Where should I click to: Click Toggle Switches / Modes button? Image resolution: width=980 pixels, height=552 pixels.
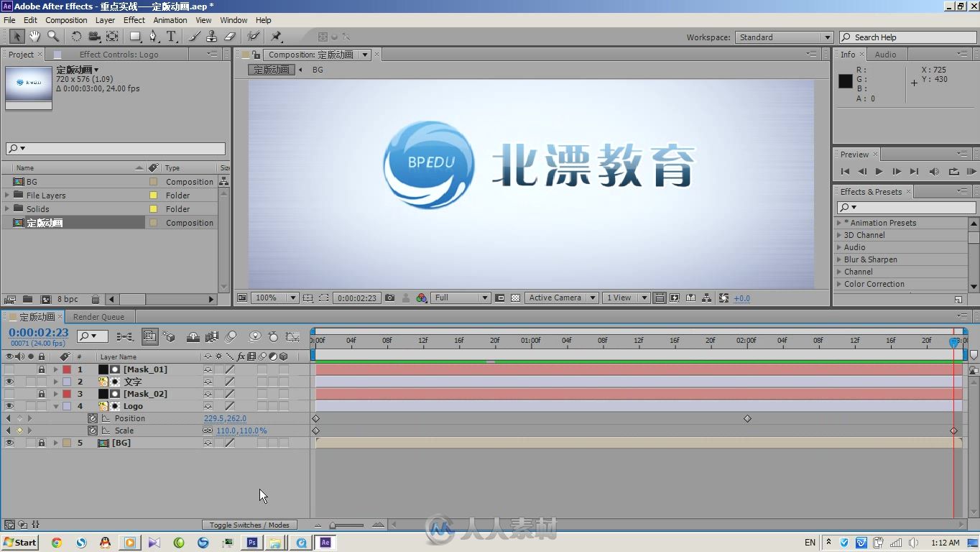click(249, 525)
